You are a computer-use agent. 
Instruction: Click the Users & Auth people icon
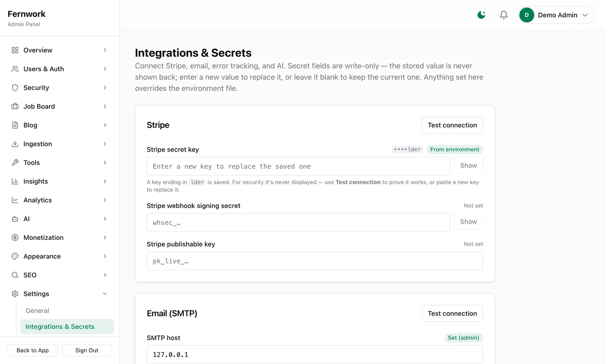[15, 69]
